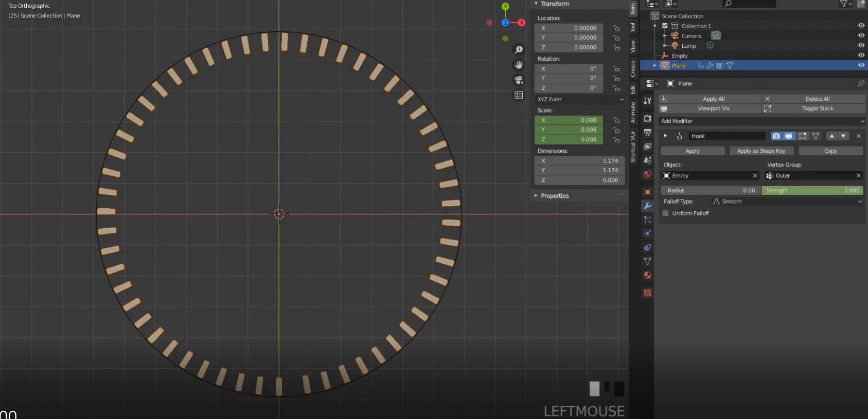Collapse the Hook modifier panel triangle

pos(665,136)
